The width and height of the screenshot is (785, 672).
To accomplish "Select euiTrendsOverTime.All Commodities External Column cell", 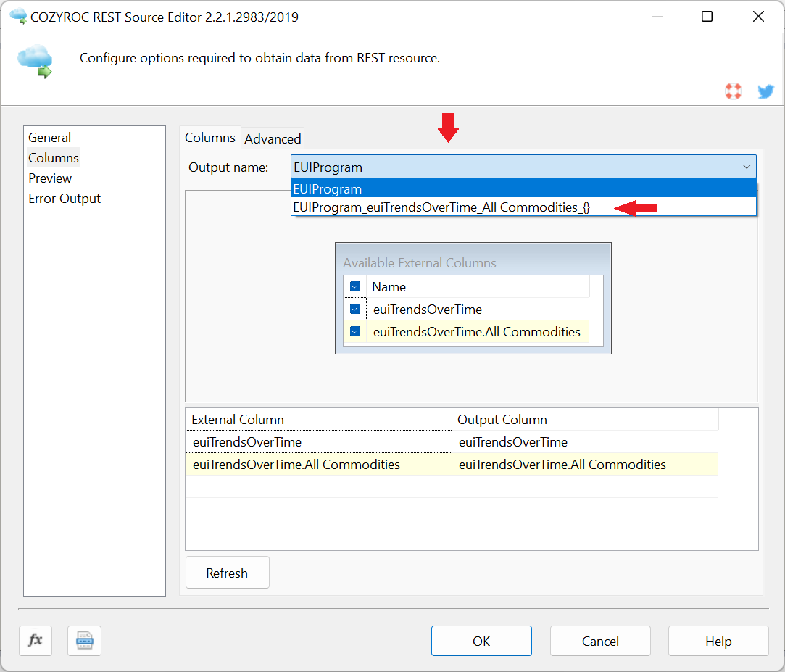I will (x=318, y=465).
